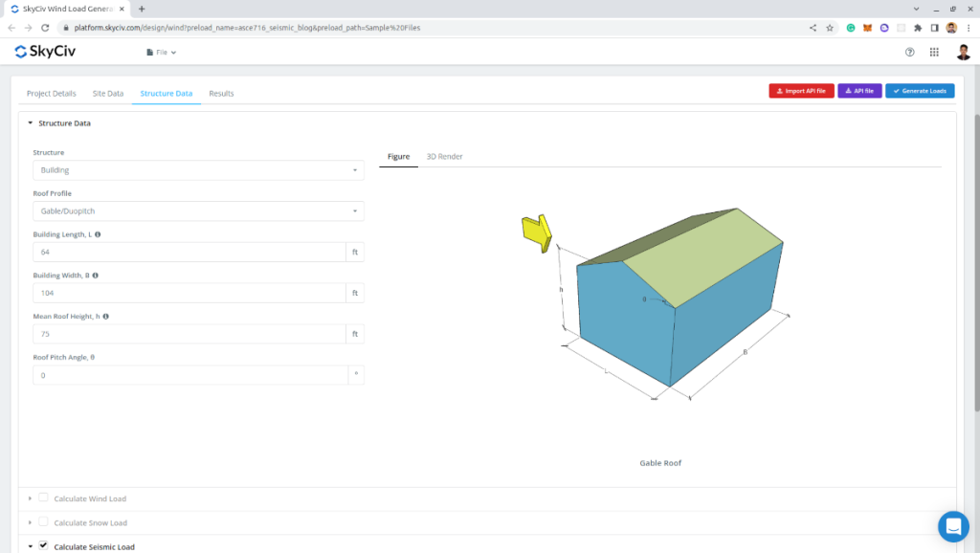Open the SkyCiv help question mark icon

coord(909,52)
